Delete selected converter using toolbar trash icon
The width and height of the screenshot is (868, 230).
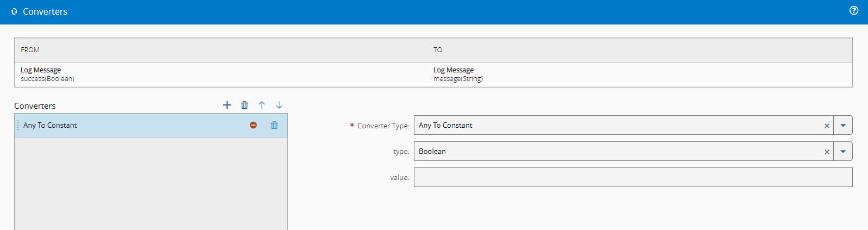[x=244, y=105]
